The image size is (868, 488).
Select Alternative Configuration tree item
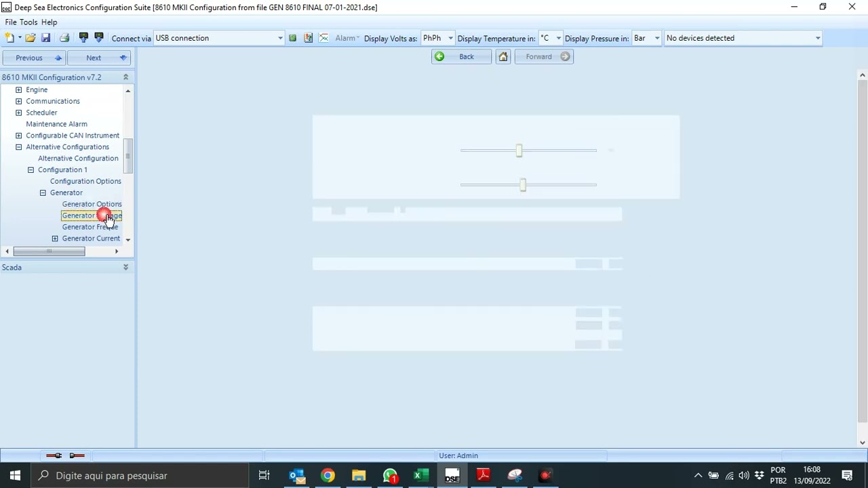[78, 159]
